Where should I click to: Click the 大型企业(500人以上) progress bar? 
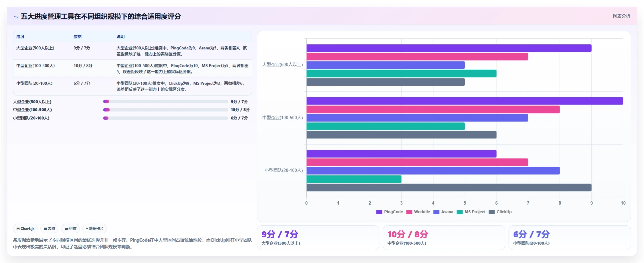coord(166,101)
